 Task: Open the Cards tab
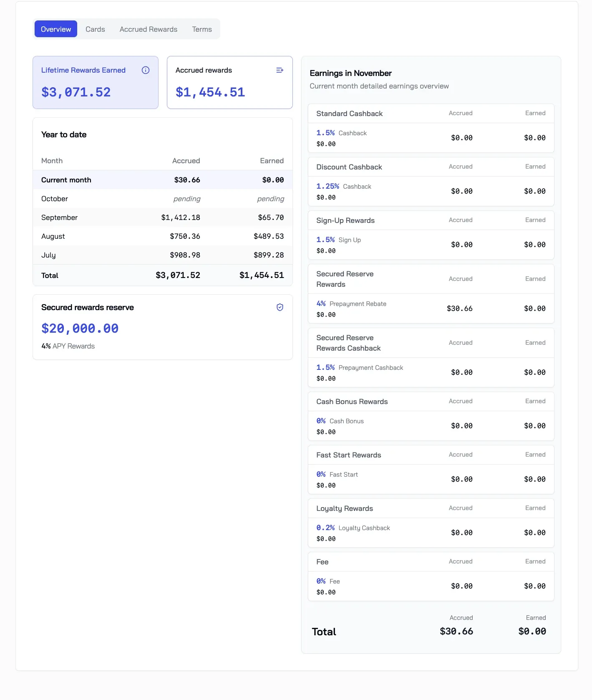click(x=95, y=29)
